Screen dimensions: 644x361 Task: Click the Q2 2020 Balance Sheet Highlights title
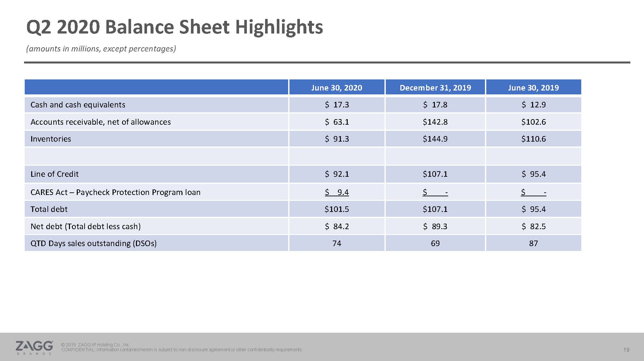(x=174, y=27)
